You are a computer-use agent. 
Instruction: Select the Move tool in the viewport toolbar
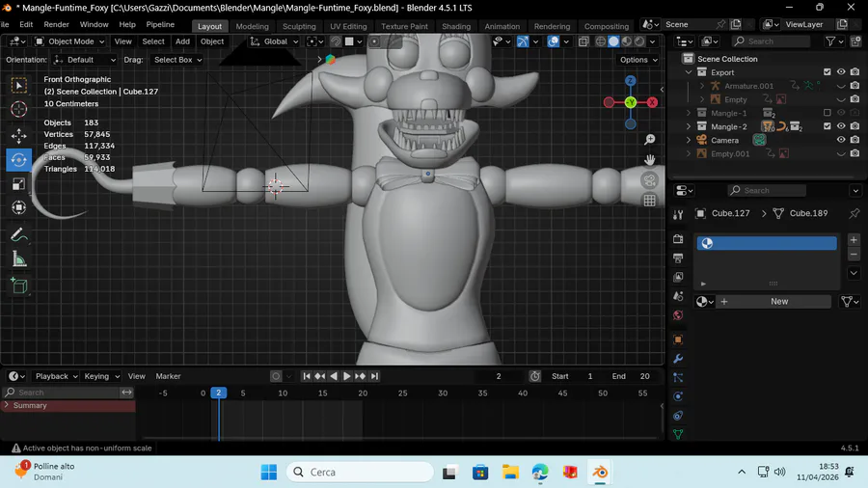[19, 135]
